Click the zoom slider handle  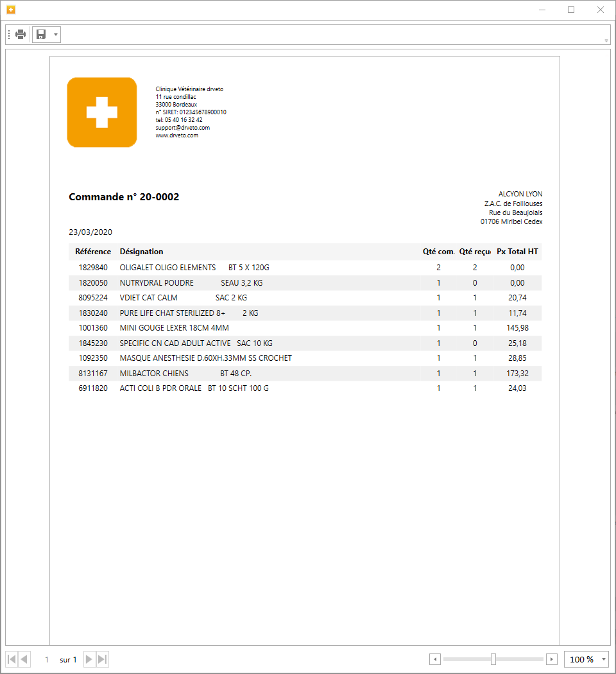[493, 659]
